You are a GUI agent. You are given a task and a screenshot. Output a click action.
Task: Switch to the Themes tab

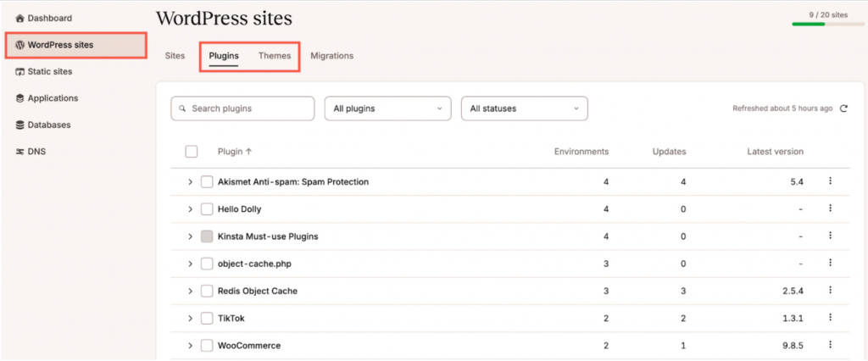pyautogui.click(x=275, y=56)
